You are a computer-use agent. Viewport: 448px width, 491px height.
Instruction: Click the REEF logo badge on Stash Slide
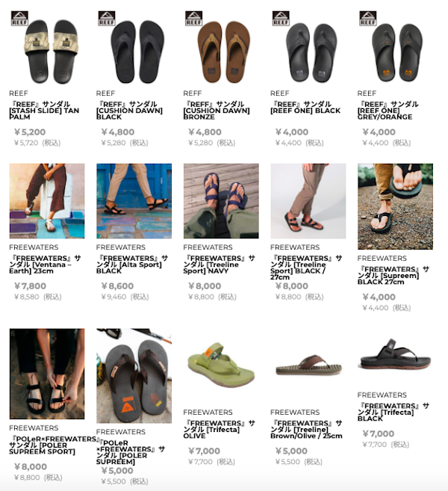coord(19,18)
